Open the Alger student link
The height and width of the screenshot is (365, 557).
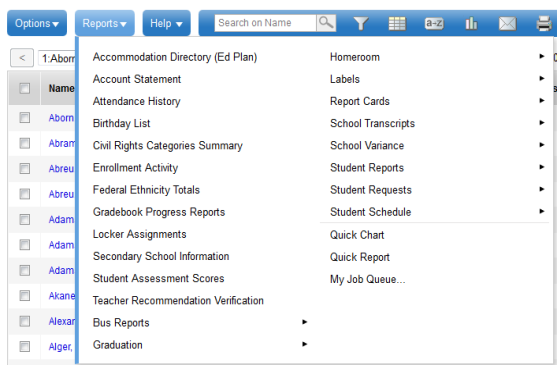[60, 347]
